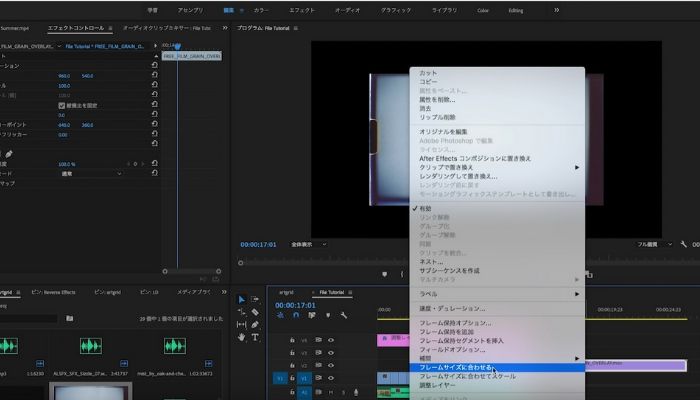Toggle the topmost video track eye icon
The height and width of the screenshot is (400, 700).
pos(331,340)
